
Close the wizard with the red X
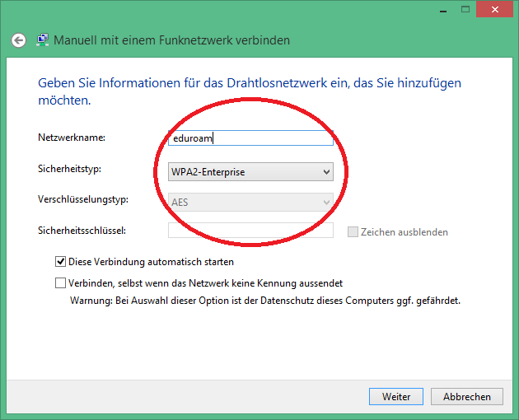(495, 9)
